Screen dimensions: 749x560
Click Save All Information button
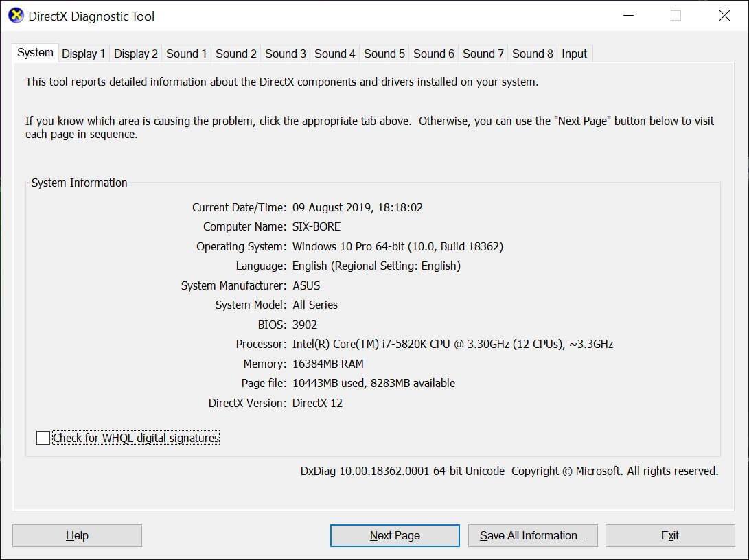533,536
